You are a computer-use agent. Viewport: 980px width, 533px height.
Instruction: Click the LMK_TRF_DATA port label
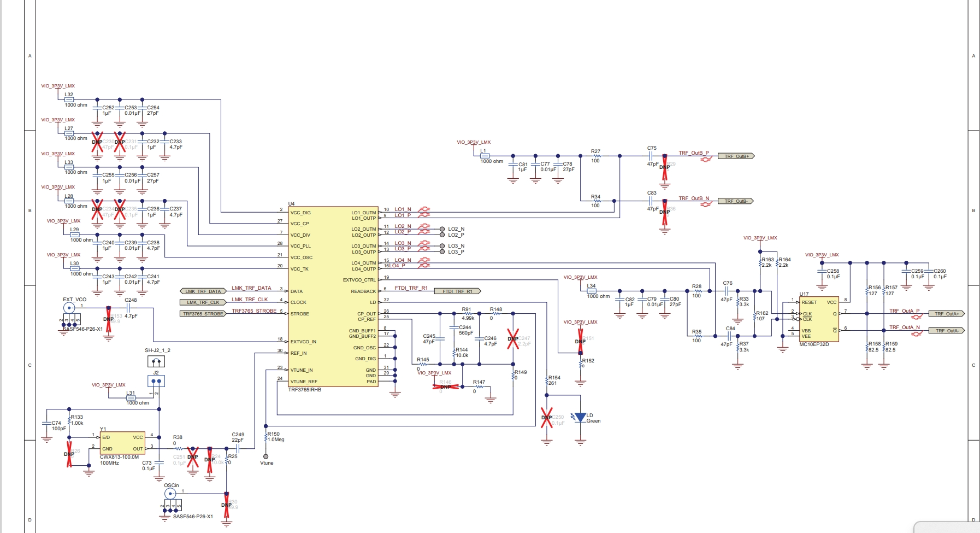coord(203,291)
